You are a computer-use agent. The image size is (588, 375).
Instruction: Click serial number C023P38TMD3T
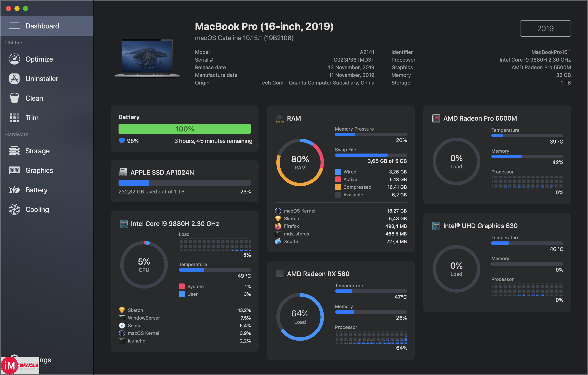point(354,60)
